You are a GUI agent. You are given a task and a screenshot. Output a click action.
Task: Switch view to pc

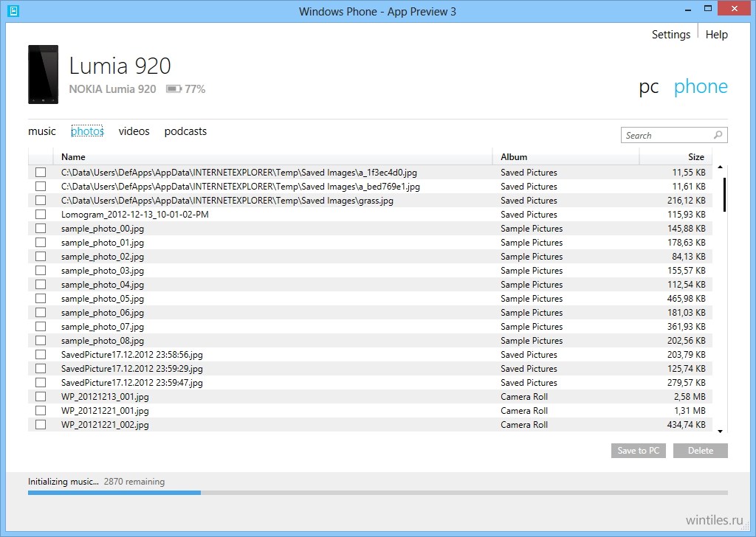click(x=649, y=87)
